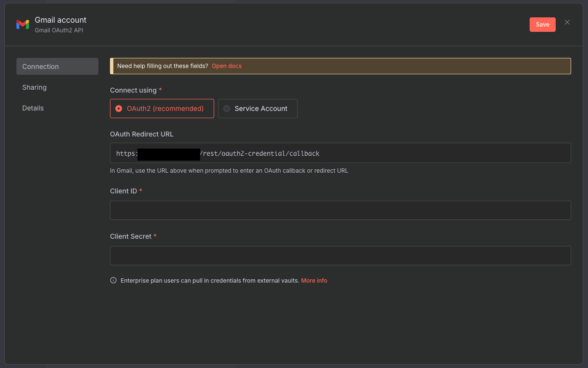This screenshot has height=368, width=588.
Task: Enable the OAuth2 (recommended) option
Action: tap(162, 109)
